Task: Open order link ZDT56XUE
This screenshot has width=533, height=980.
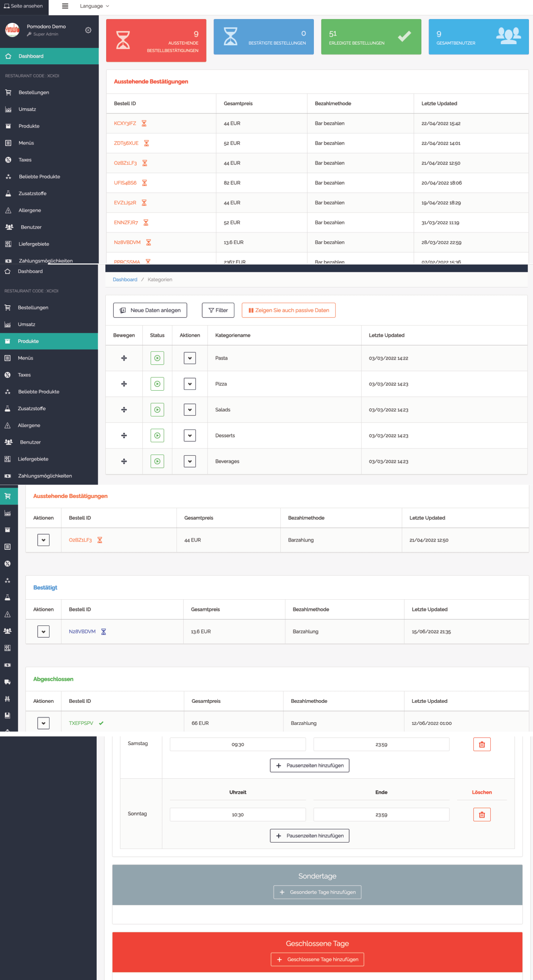Action: click(126, 143)
